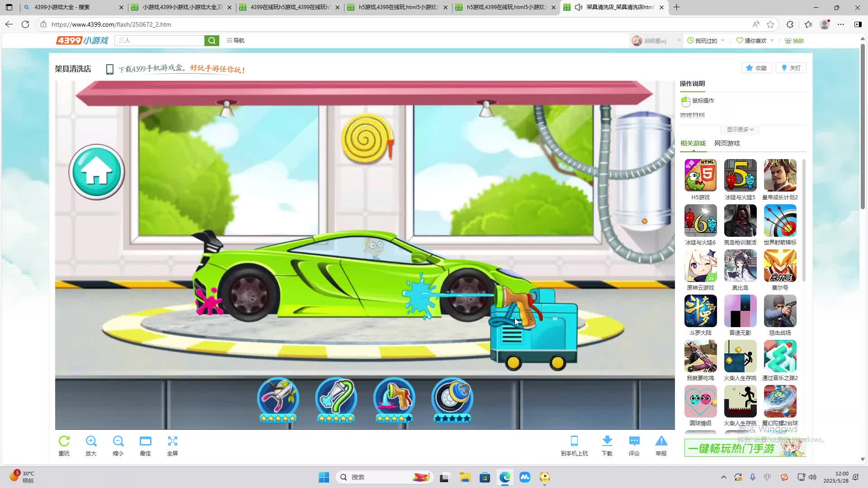Switch to the 网页游戏 tab
This screenshot has height=488, width=868.
point(727,143)
